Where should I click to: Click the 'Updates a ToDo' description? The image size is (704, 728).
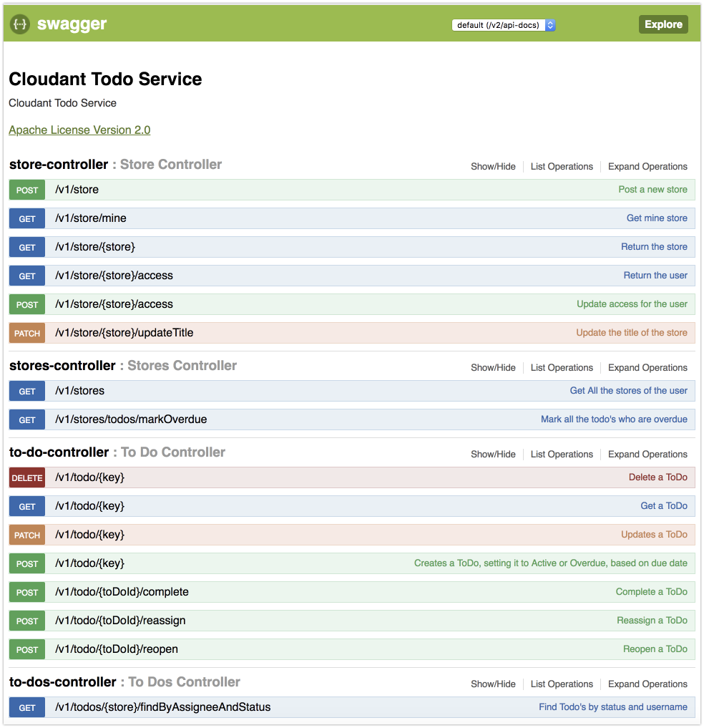coord(654,535)
